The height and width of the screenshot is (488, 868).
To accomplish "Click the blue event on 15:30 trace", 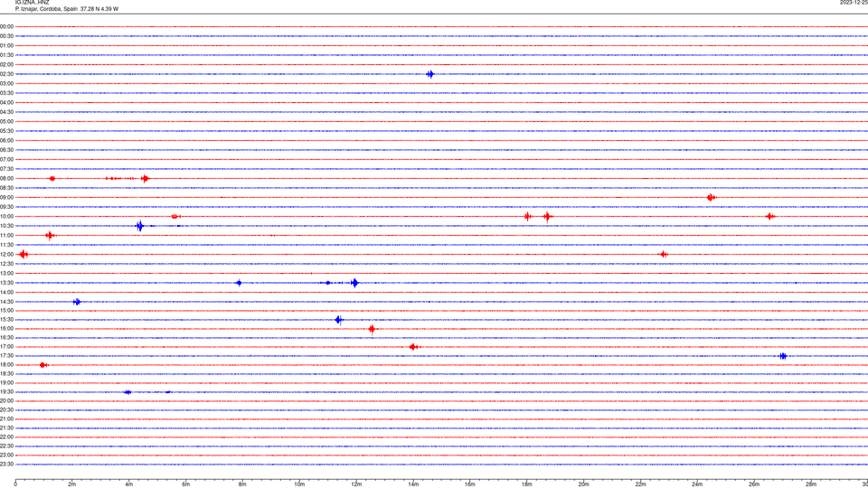I will [339, 320].
